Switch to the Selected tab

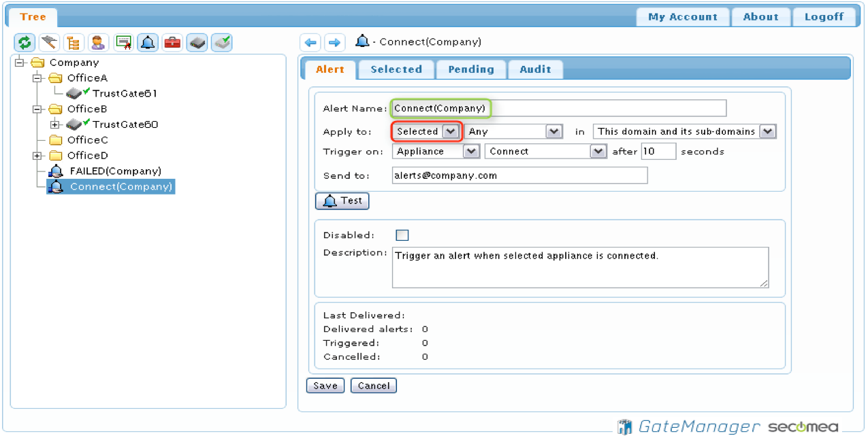pos(396,69)
